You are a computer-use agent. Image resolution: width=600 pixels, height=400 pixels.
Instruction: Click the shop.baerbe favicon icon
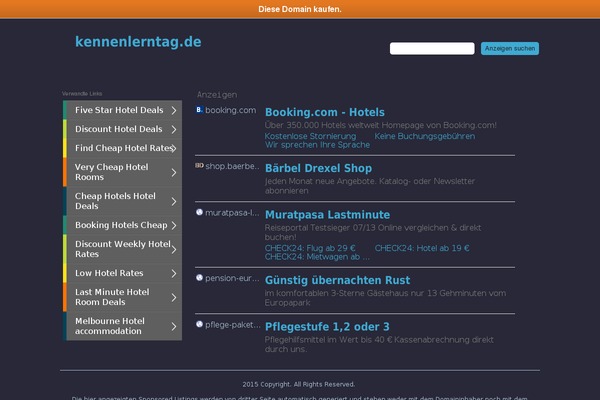click(199, 166)
